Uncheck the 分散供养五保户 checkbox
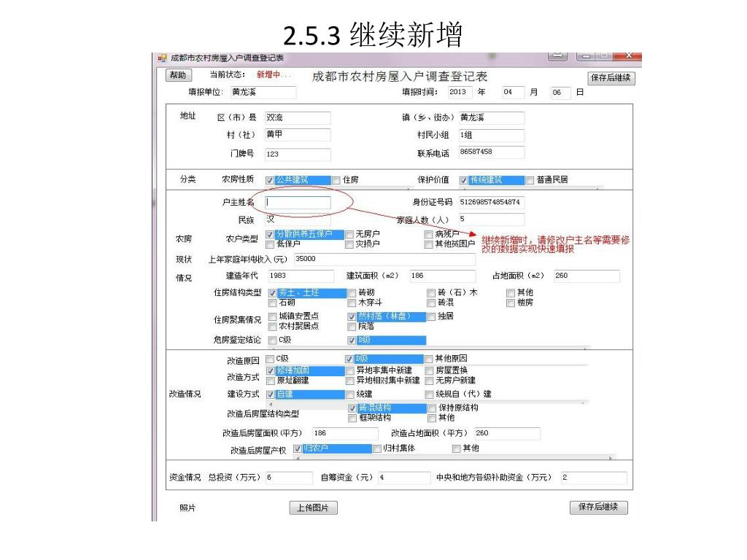Screen dimensions: 747x560 pyautogui.click(x=270, y=234)
